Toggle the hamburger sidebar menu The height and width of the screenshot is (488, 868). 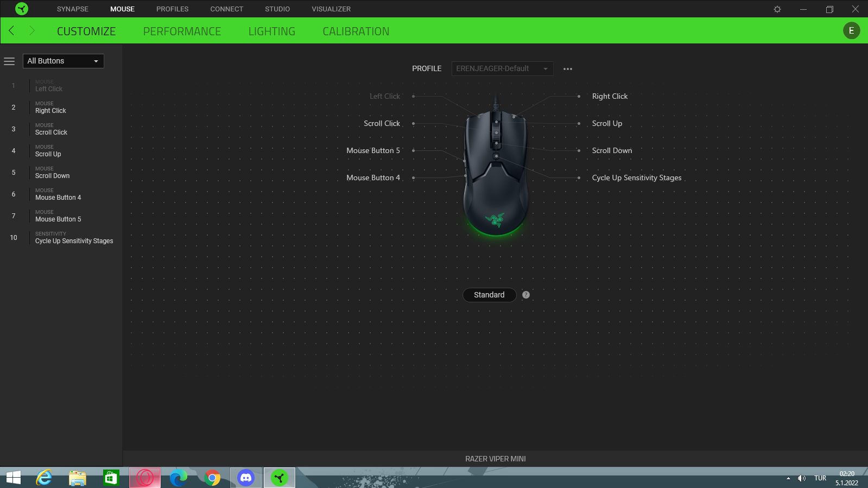[9, 61]
